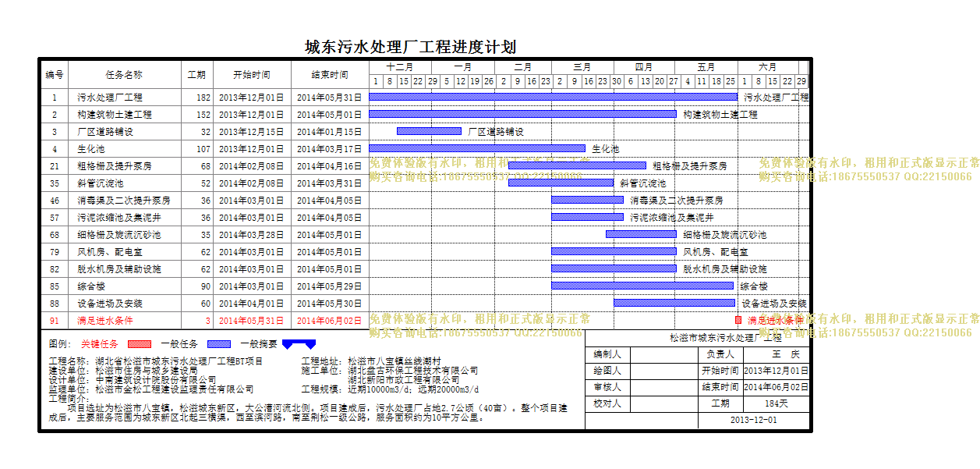The image size is (980, 469).
Task: Click the blue 一般任务 legend swatch
Action: coord(219,343)
